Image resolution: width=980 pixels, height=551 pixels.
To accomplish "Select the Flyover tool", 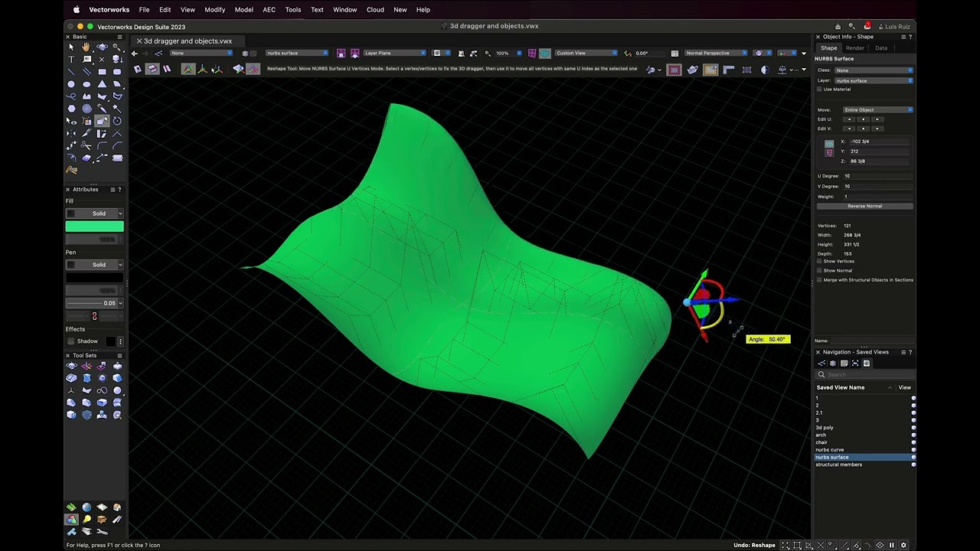I will [x=102, y=47].
